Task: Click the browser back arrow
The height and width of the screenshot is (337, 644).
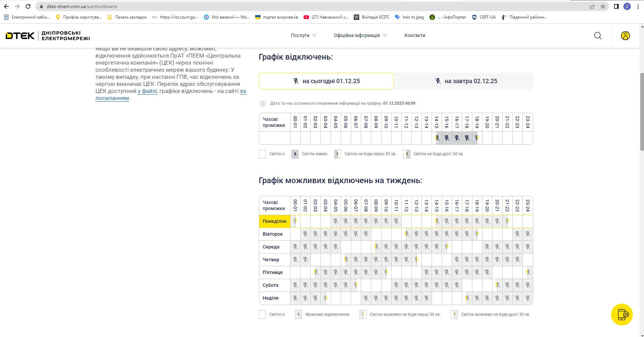Action: [x=6, y=6]
